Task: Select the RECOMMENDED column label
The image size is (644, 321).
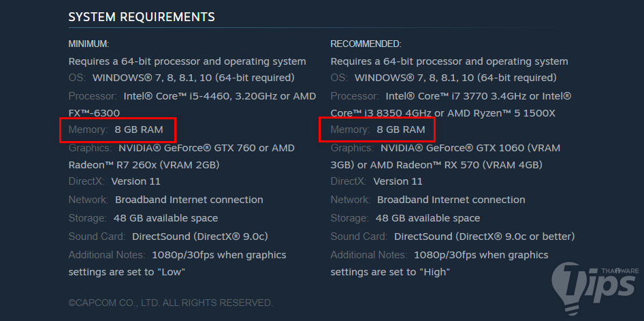Action: 366,44
